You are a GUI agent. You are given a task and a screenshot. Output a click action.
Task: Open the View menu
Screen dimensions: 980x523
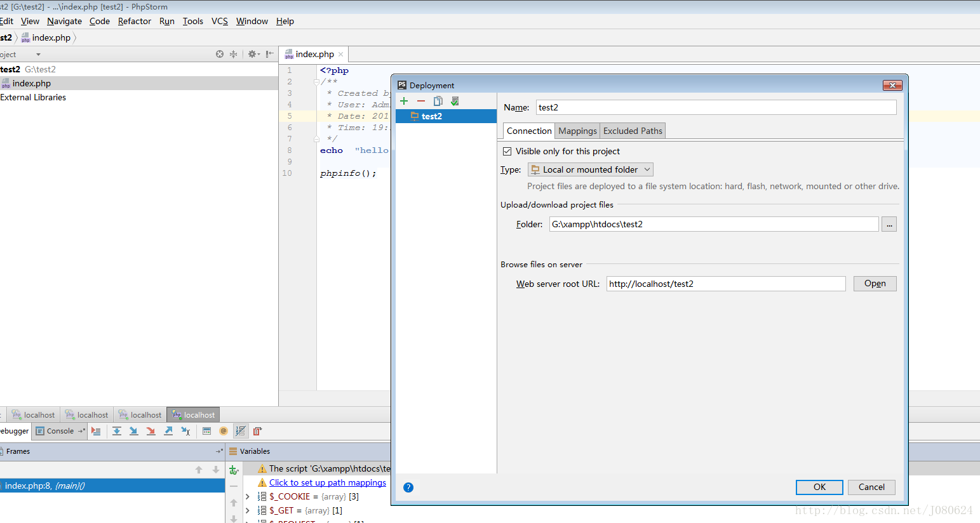[x=30, y=21]
